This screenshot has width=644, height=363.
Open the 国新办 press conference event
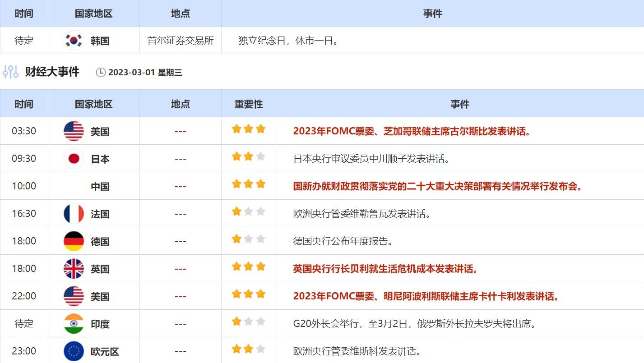pos(437,186)
